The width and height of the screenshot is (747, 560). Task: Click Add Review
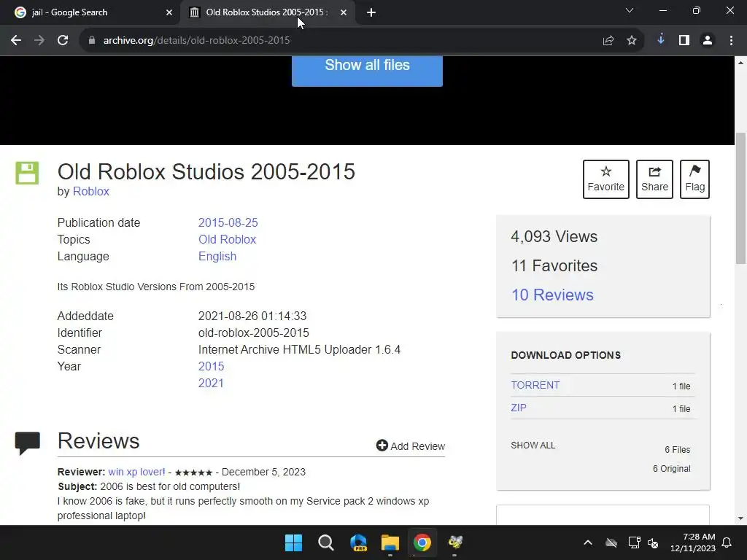pyautogui.click(x=411, y=446)
